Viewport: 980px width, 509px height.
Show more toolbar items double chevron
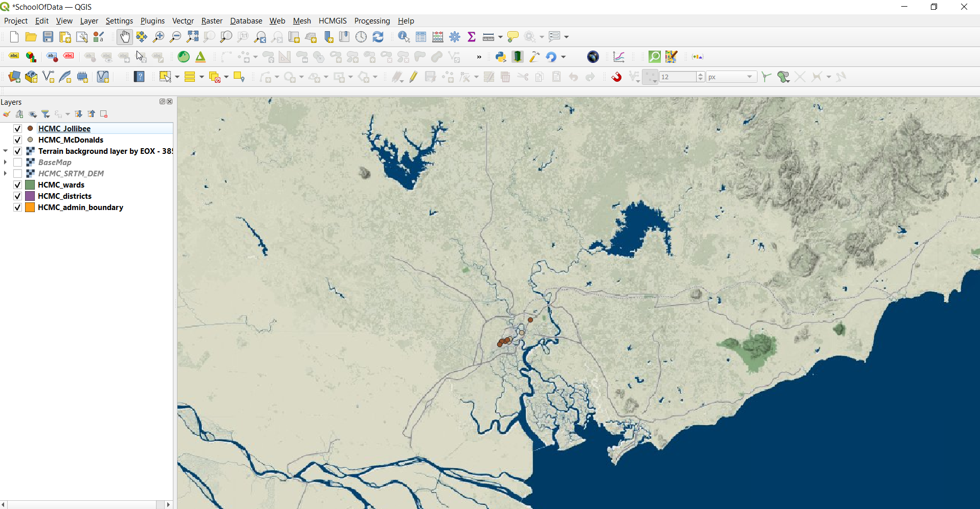479,57
